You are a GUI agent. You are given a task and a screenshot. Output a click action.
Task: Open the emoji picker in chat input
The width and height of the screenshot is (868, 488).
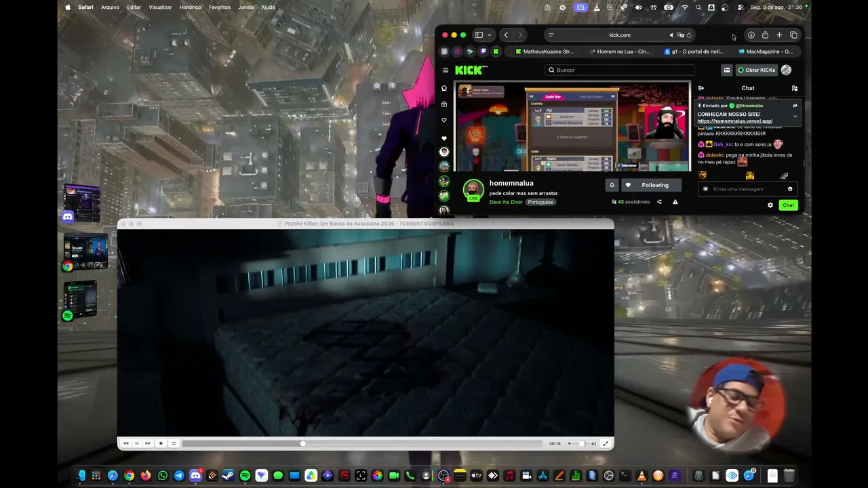(x=790, y=189)
